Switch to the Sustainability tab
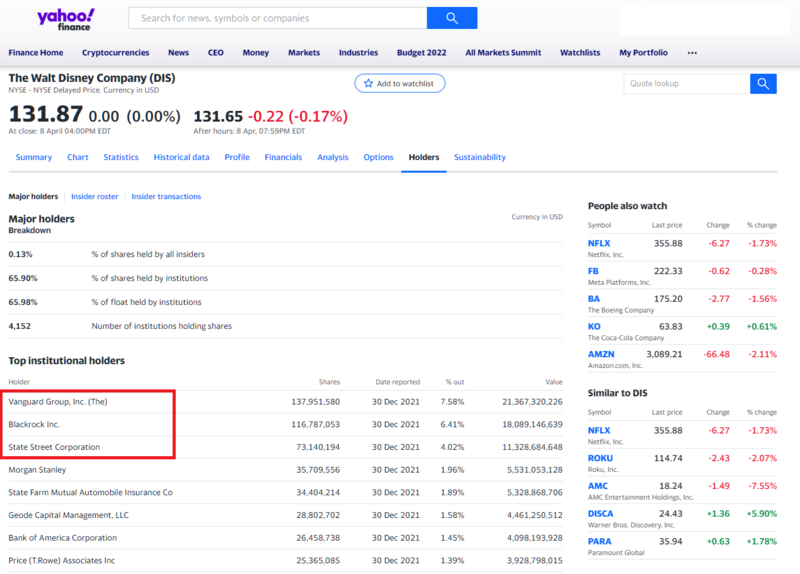The width and height of the screenshot is (800, 574). coord(480,157)
